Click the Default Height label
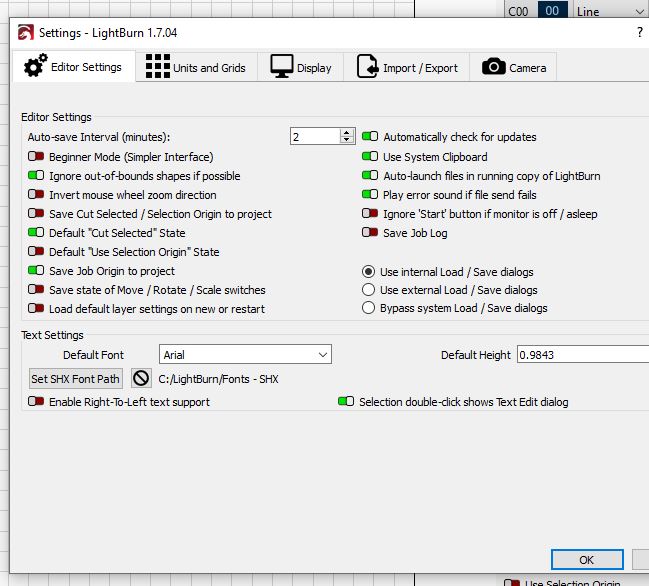This screenshot has width=649, height=586. (476, 355)
